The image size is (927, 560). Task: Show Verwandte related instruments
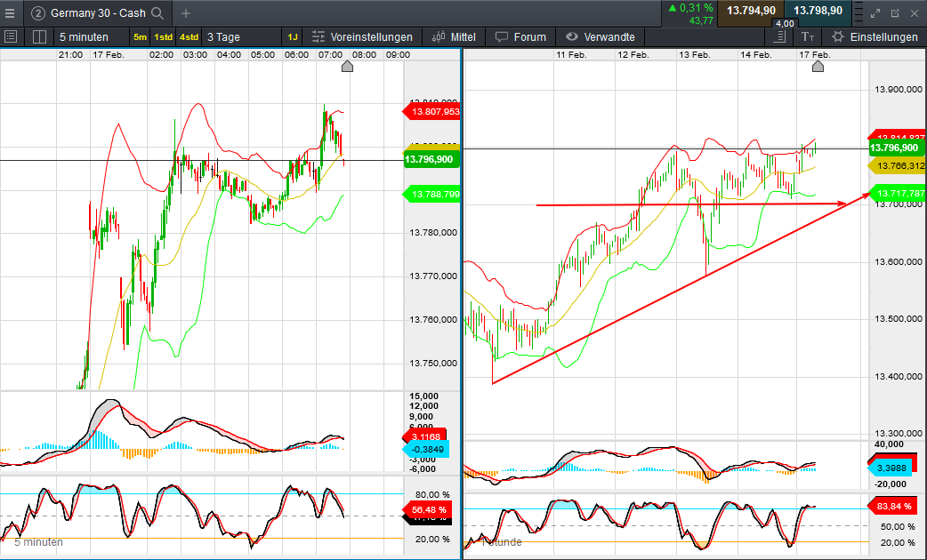601,37
